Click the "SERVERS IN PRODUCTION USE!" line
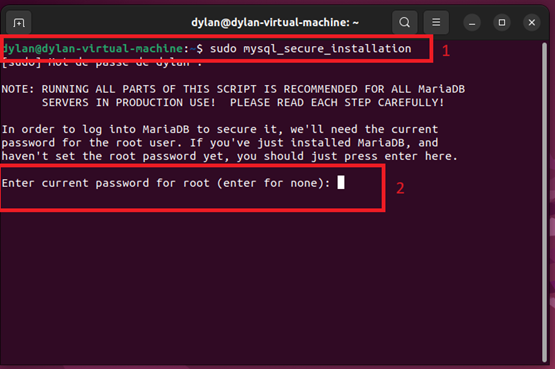Viewport: 555px width, 369px height. tap(243, 103)
